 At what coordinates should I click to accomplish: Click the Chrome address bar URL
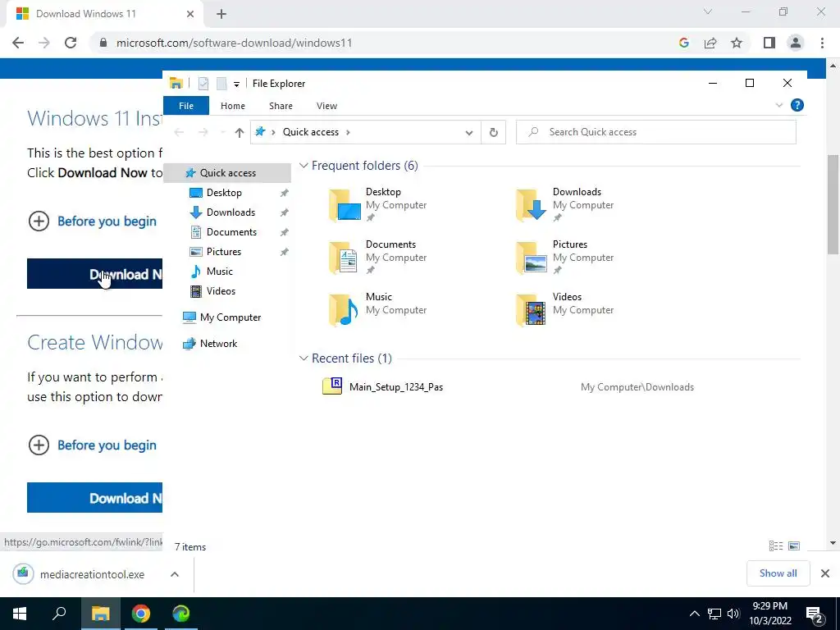click(234, 43)
